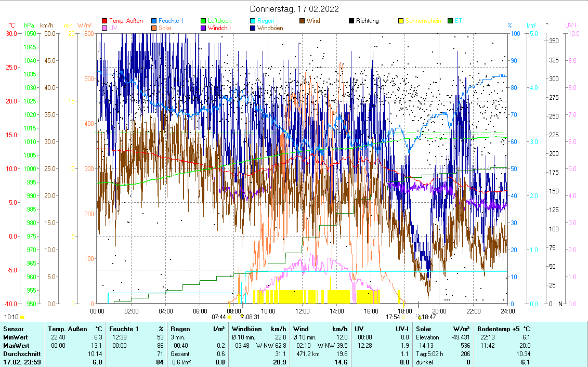Viewport: 588px width, 367px height.
Task: Click the 18:47 sunset time marker
Action: point(428,317)
